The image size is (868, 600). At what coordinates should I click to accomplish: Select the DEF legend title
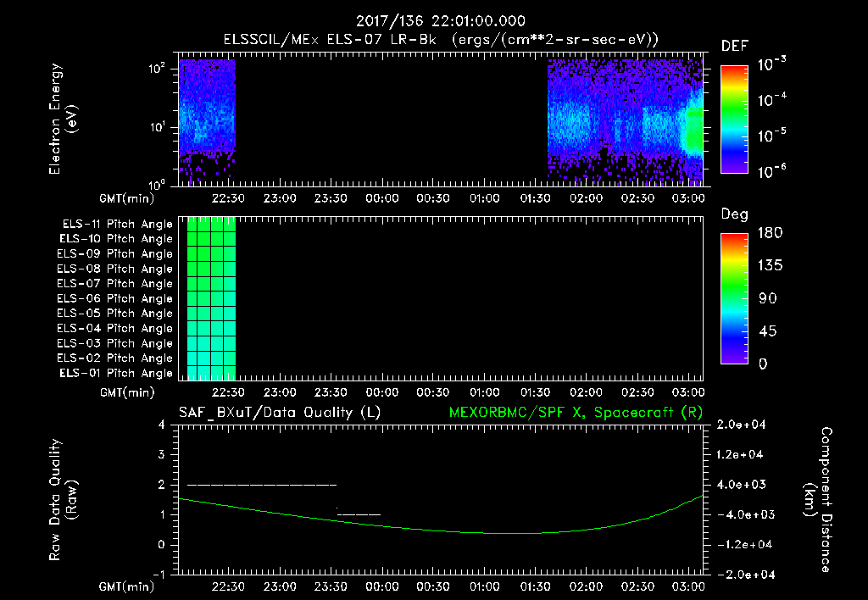click(x=735, y=46)
